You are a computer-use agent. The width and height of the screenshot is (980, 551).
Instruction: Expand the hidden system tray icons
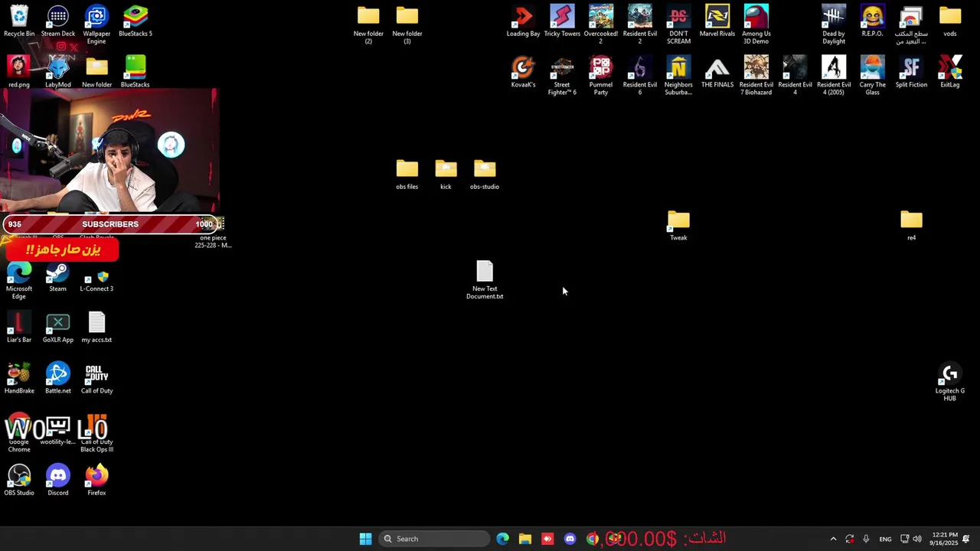[x=833, y=539]
